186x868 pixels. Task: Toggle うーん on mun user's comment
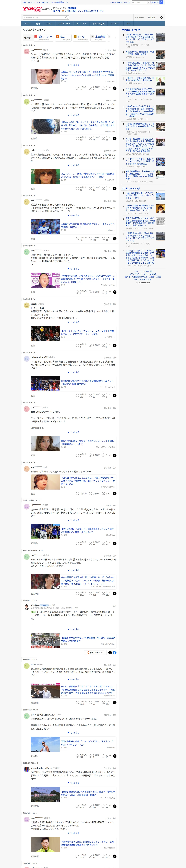(106, 856)
